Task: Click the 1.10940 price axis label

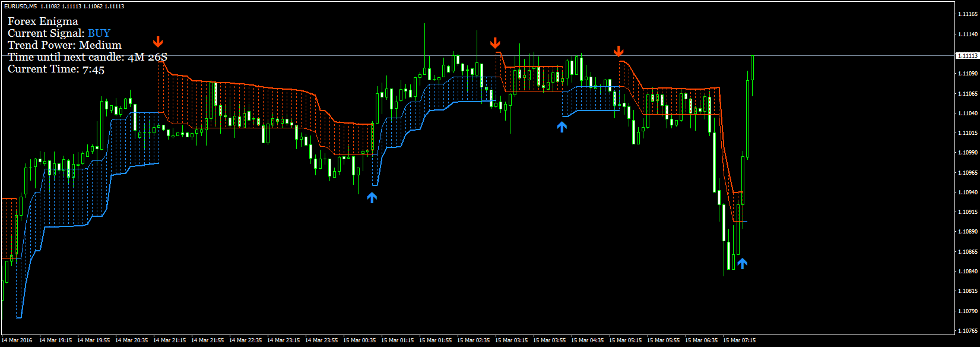Action: coord(968,193)
